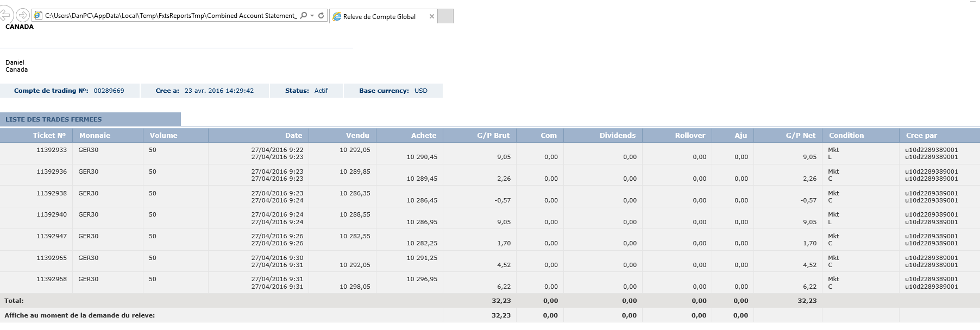Click the Ticket № column header

[49, 136]
